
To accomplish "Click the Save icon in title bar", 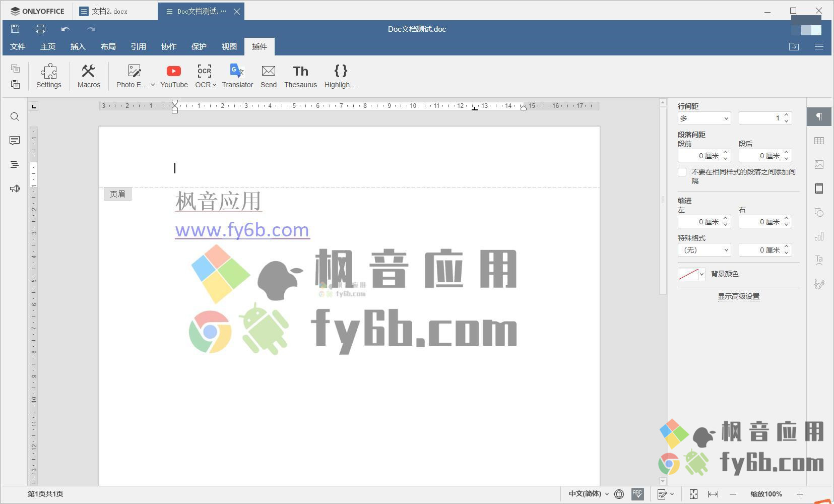I will tap(15, 29).
